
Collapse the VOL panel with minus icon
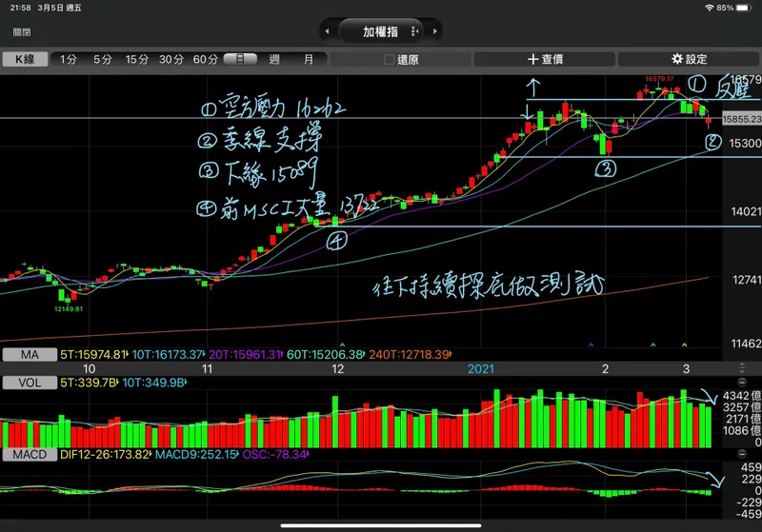[x=742, y=383]
